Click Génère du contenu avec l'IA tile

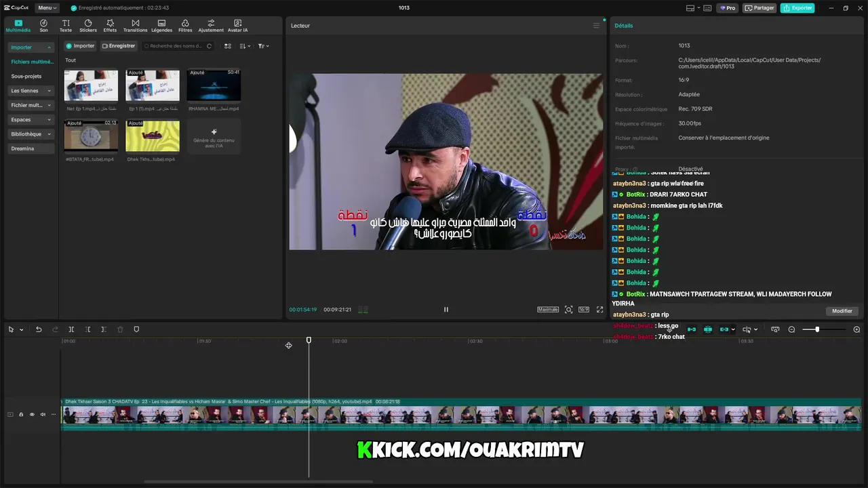pos(214,136)
